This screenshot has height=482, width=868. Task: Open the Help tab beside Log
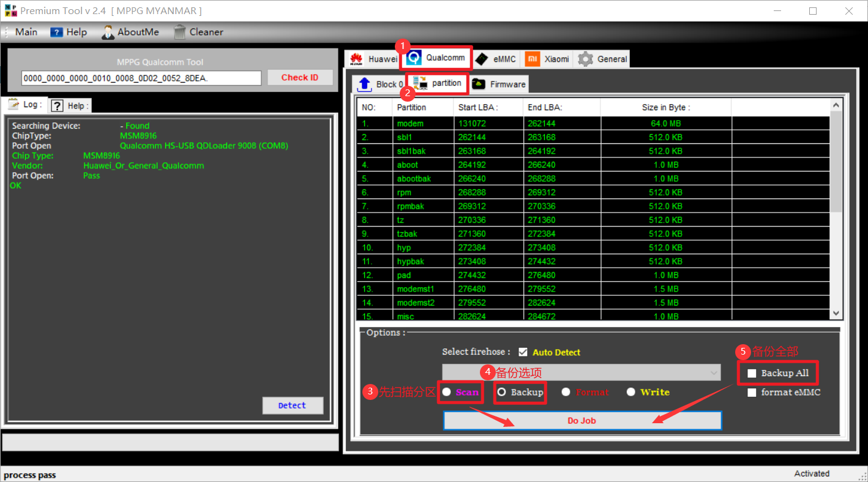pyautogui.click(x=69, y=105)
